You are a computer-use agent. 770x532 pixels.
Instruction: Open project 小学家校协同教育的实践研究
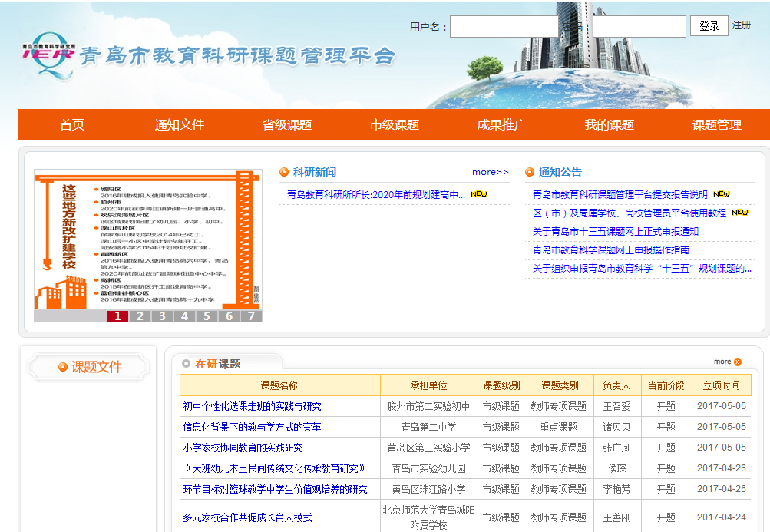point(243,448)
